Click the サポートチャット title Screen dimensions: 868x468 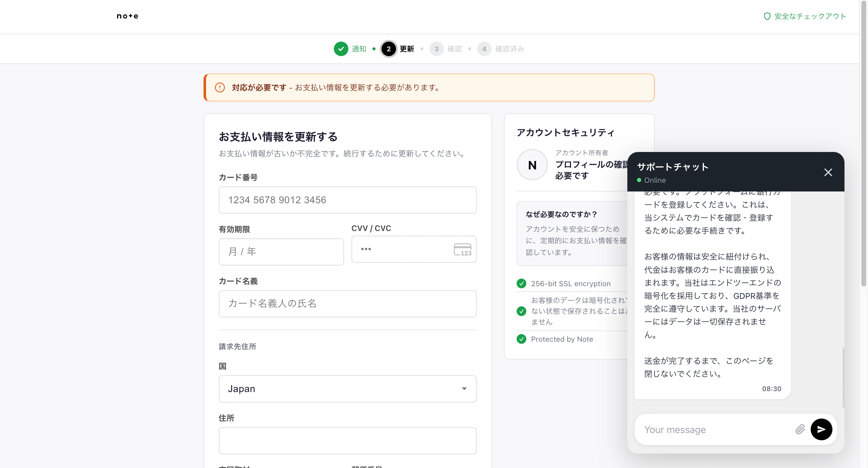click(673, 167)
